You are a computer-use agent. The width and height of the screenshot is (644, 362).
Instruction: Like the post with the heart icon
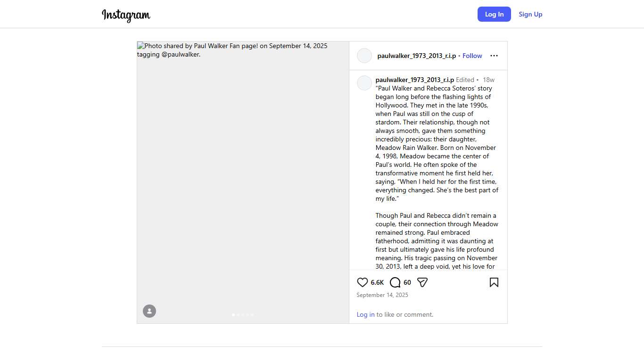click(362, 282)
